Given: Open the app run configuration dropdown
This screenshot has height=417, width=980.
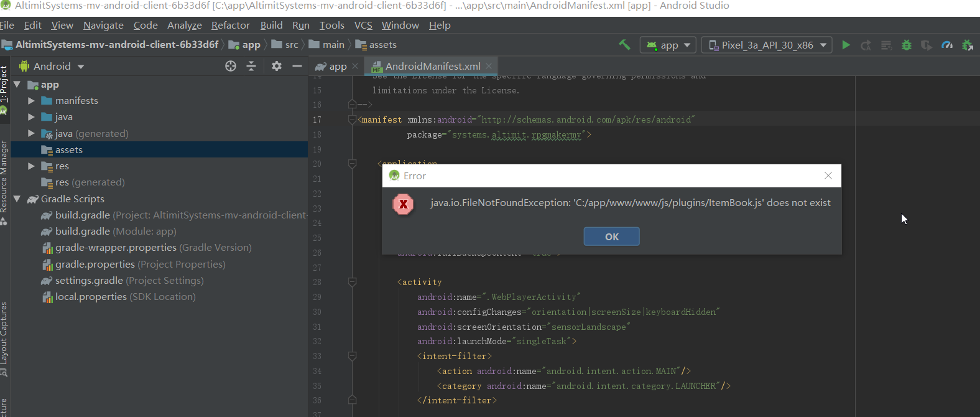Looking at the screenshot, I should click(x=668, y=45).
